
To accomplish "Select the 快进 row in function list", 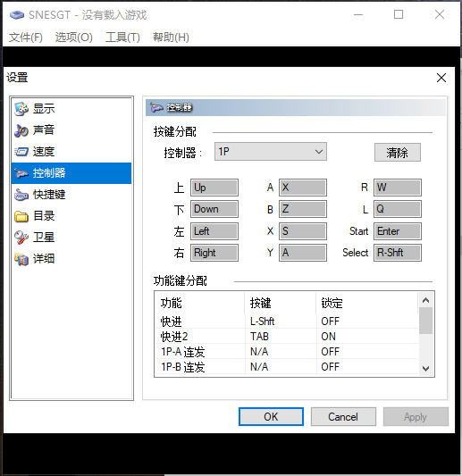I will (x=287, y=322).
